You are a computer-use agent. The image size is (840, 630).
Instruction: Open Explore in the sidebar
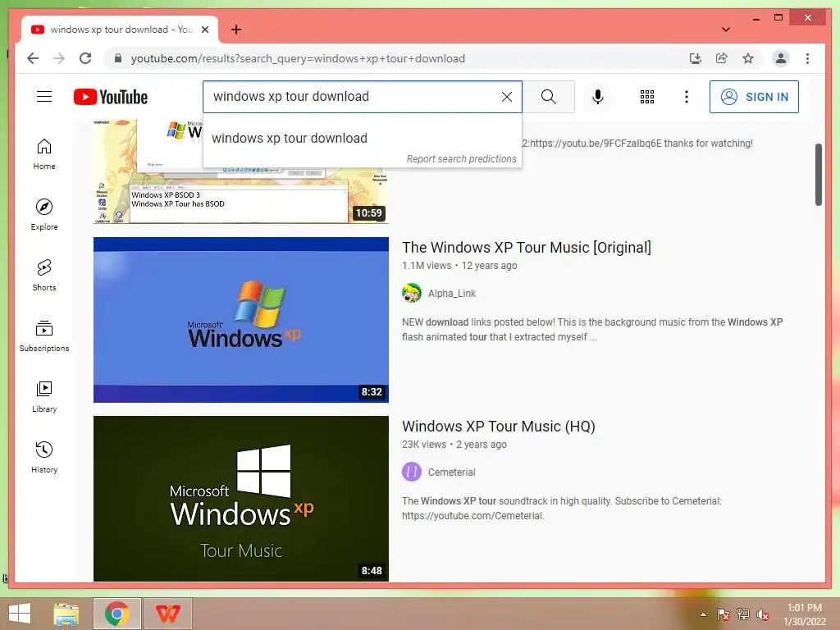[44, 215]
